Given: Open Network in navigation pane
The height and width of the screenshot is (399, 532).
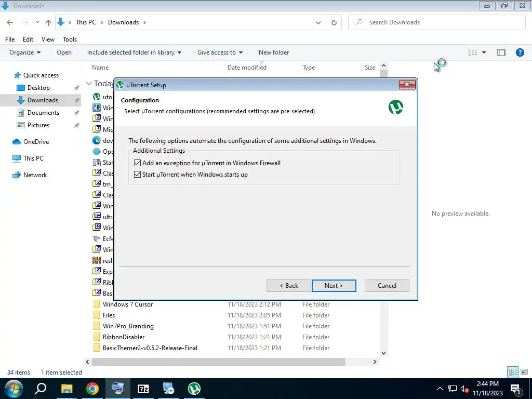Looking at the screenshot, I should pos(35,175).
